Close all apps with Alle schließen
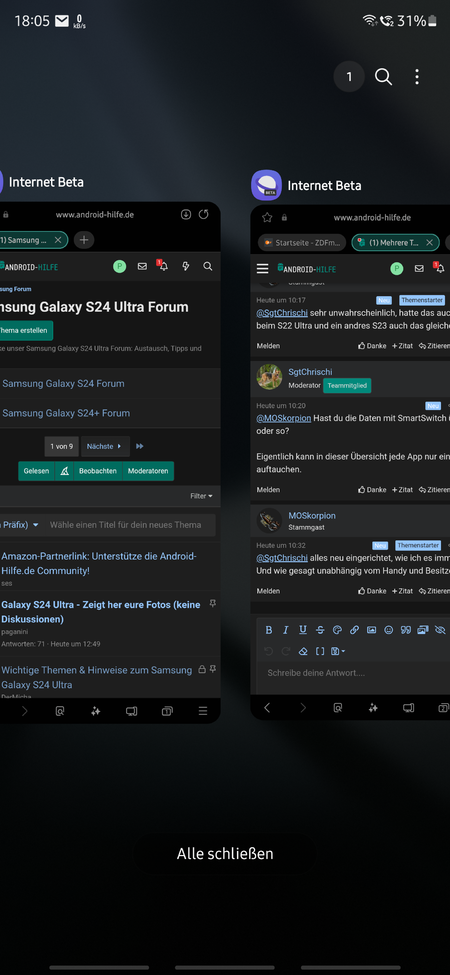This screenshot has height=975, width=450. coord(225,854)
